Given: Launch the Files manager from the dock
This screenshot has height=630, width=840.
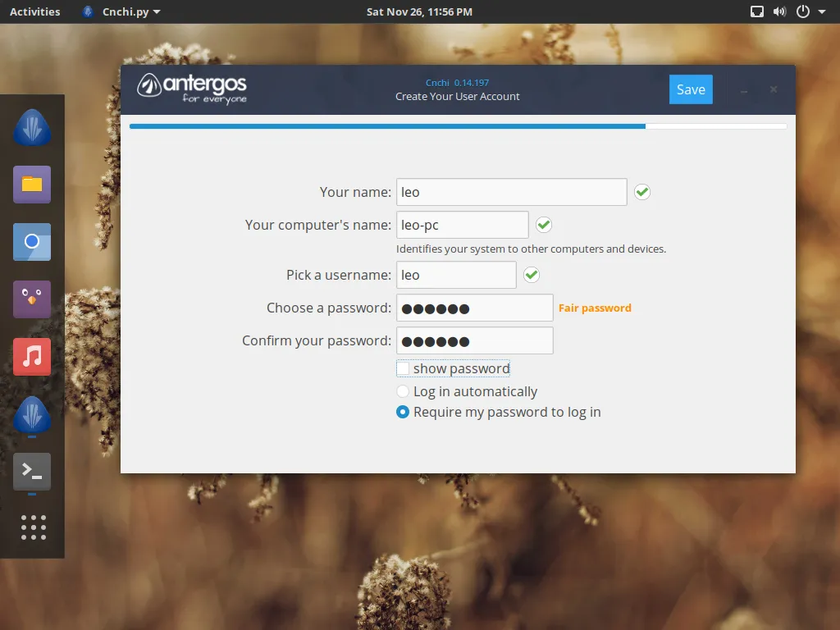Looking at the screenshot, I should click(32, 185).
